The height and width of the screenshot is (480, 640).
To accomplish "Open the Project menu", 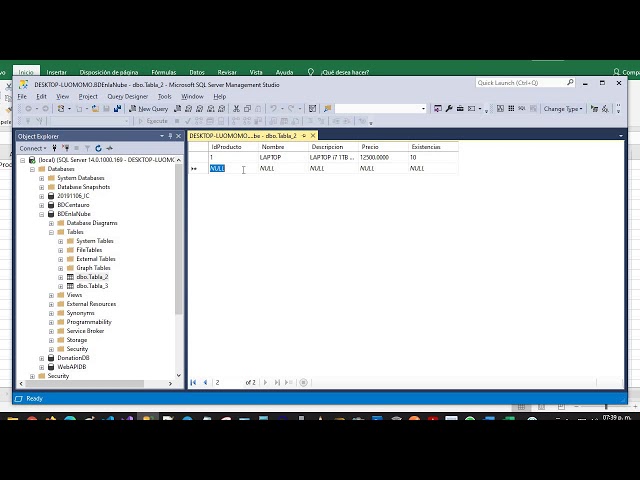I will (x=88, y=96).
